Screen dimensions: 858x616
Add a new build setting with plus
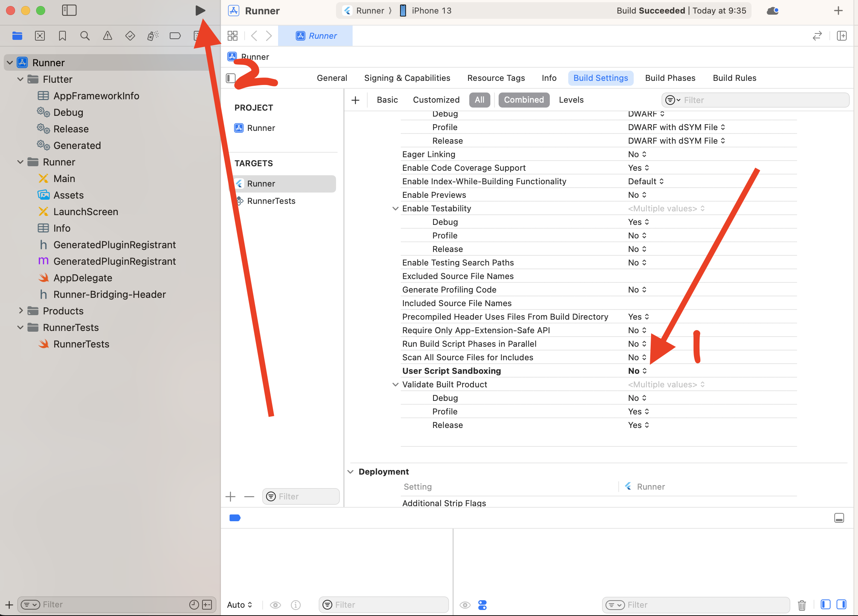point(355,100)
